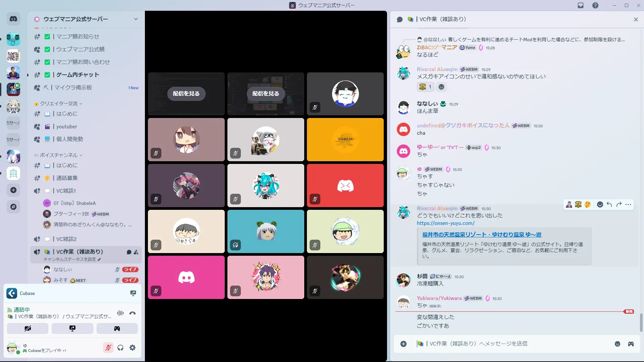Collapse クリエイター交流 category

pyautogui.click(x=59, y=104)
